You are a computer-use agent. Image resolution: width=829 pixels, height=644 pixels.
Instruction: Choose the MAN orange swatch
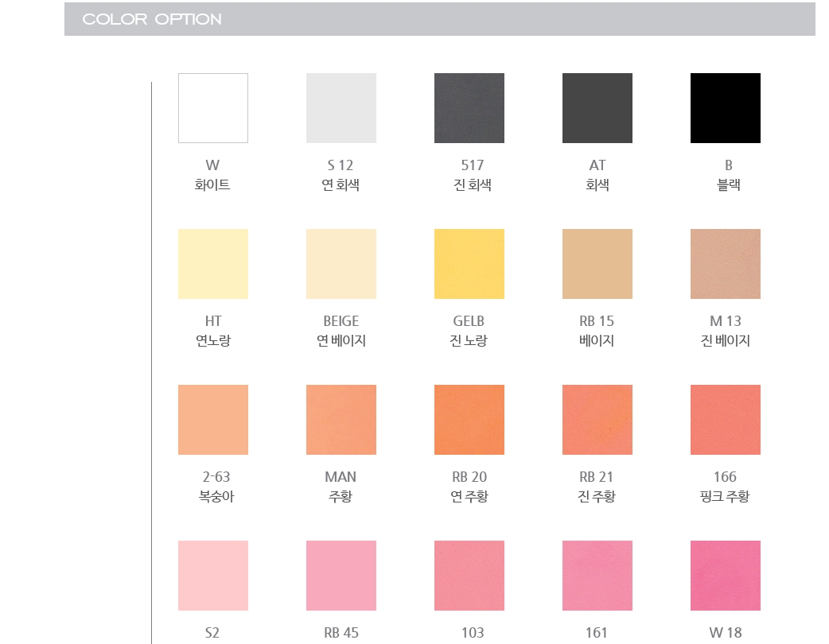click(341, 420)
